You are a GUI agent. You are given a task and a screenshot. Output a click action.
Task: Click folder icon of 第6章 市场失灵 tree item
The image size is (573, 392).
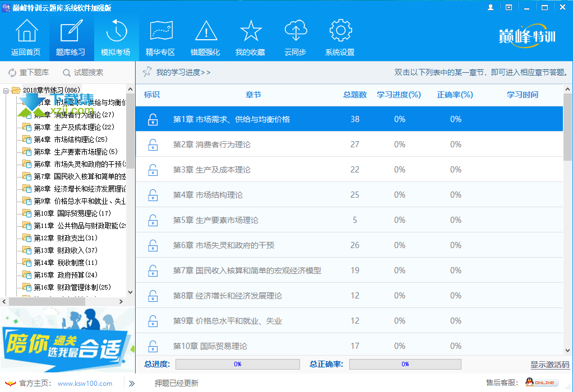click(27, 164)
